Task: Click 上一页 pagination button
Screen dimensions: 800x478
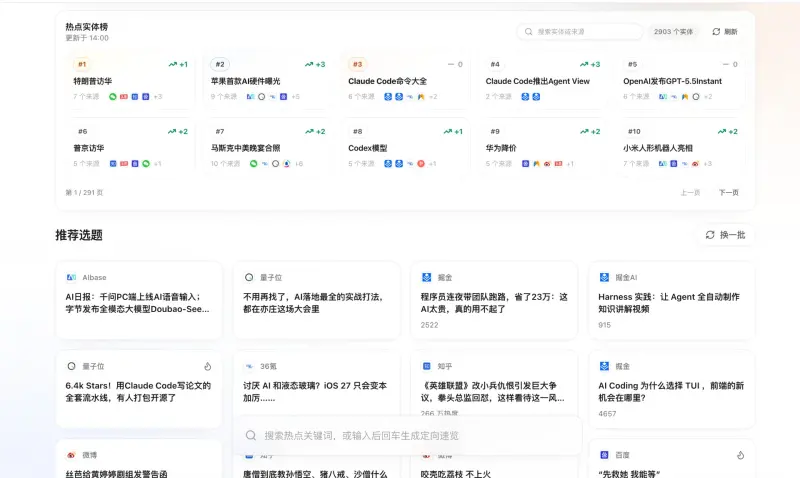Action: (x=690, y=192)
